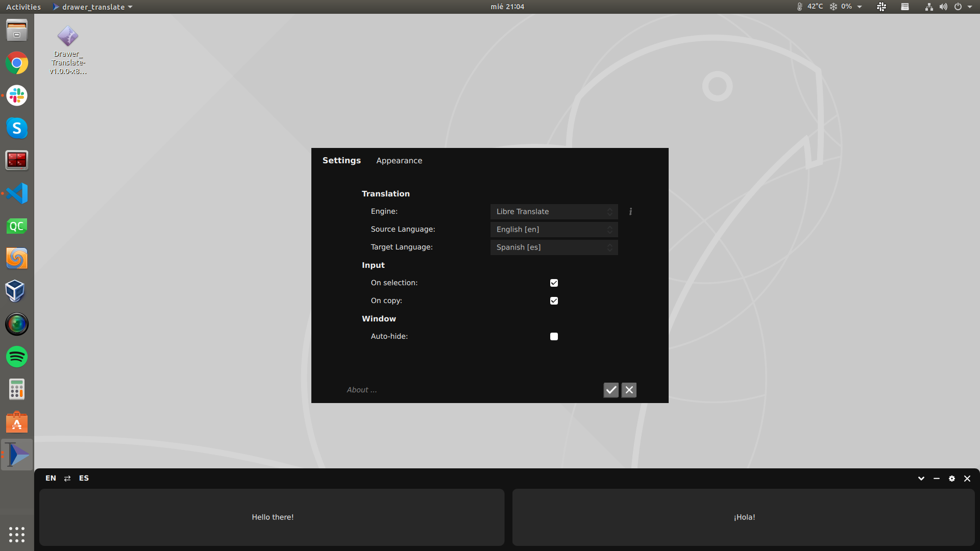Launch Files from the dock
This screenshot has width=980, height=551.
(17, 30)
